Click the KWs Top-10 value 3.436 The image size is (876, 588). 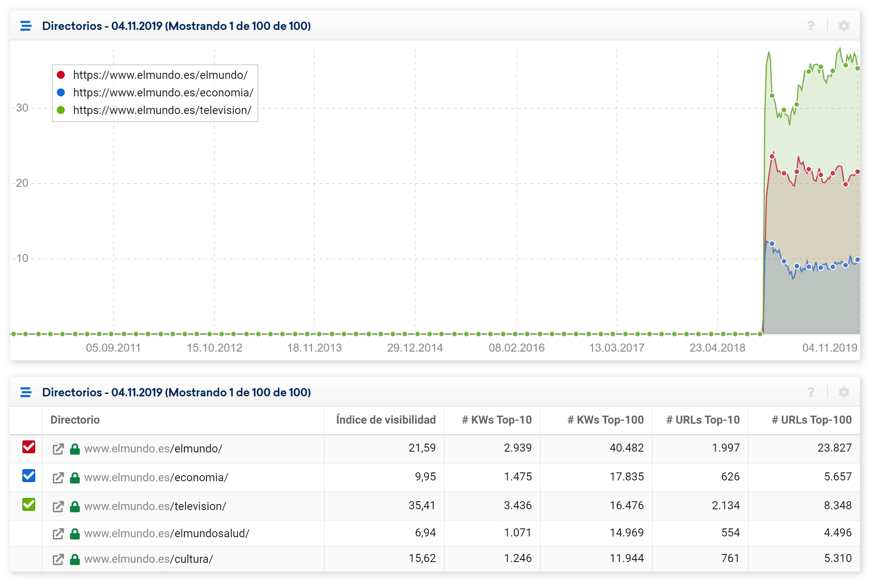pos(518,506)
